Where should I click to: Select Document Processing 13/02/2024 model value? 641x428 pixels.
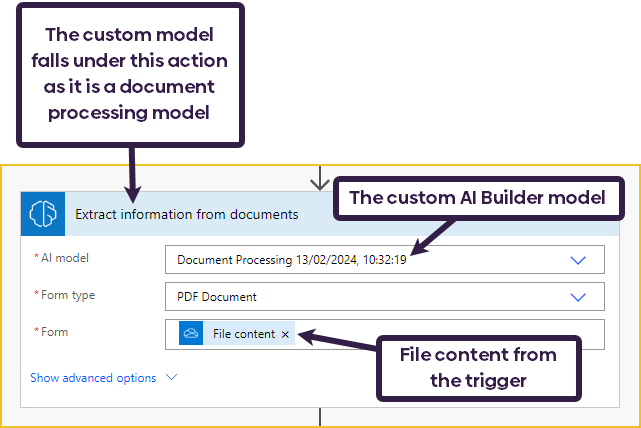[x=291, y=260]
